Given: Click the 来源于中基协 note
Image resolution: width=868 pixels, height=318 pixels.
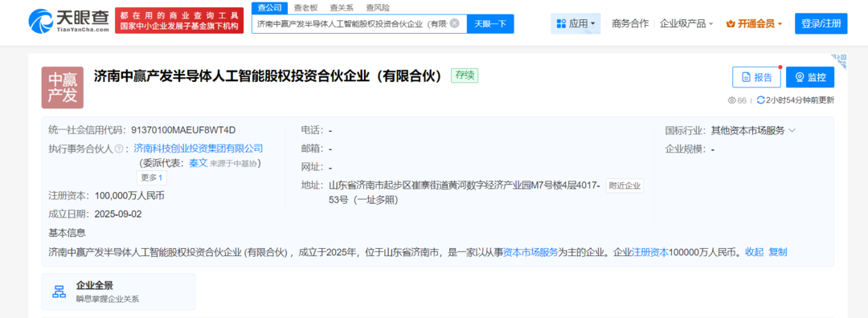Looking at the screenshot, I should (x=235, y=164).
